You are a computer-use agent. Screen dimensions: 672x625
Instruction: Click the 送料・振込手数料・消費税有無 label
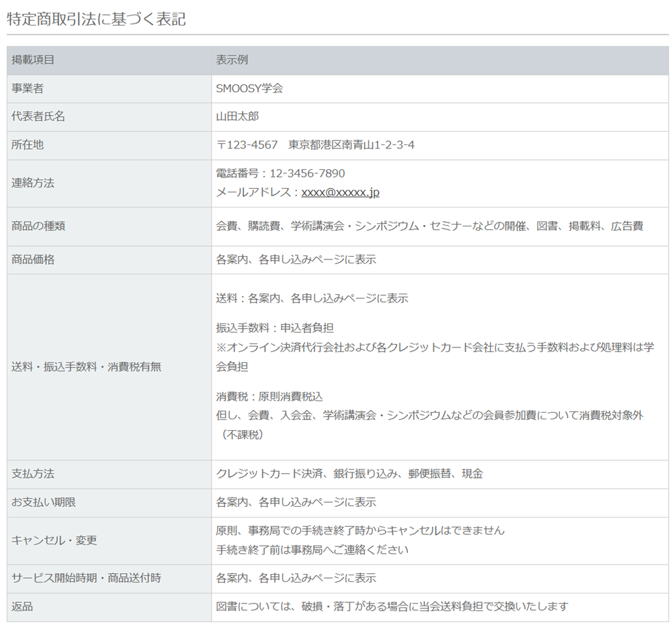[x=87, y=367]
